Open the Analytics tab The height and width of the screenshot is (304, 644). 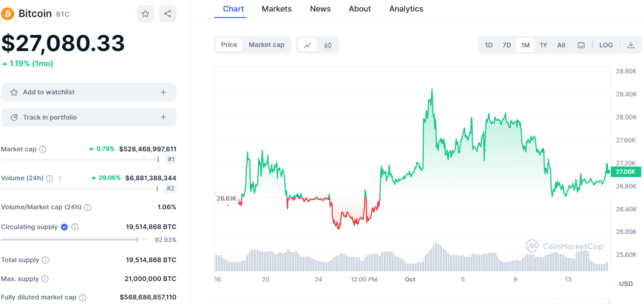tap(406, 9)
